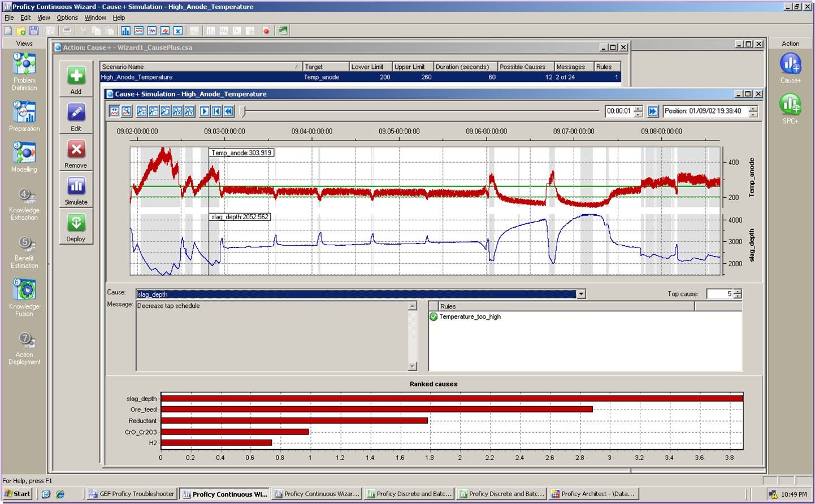Click the red trend line chart toolbar icon
815x504 pixels.
(x=138, y=31)
